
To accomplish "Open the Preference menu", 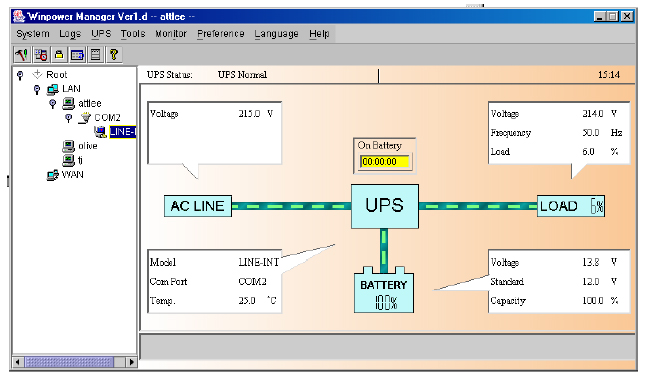I will tap(220, 33).
